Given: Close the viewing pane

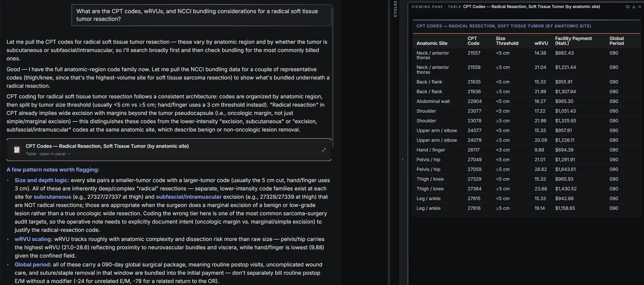Looking at the screenshot, I should [x=640, y=7].
